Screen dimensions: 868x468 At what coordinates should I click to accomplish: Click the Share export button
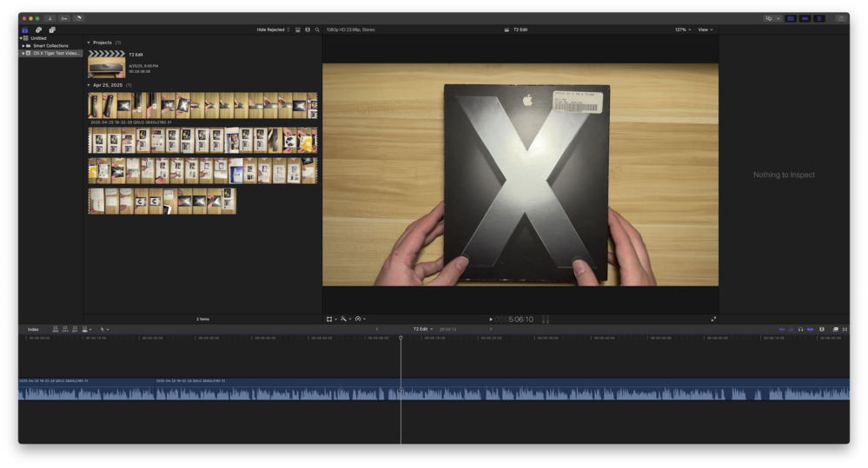841,18
